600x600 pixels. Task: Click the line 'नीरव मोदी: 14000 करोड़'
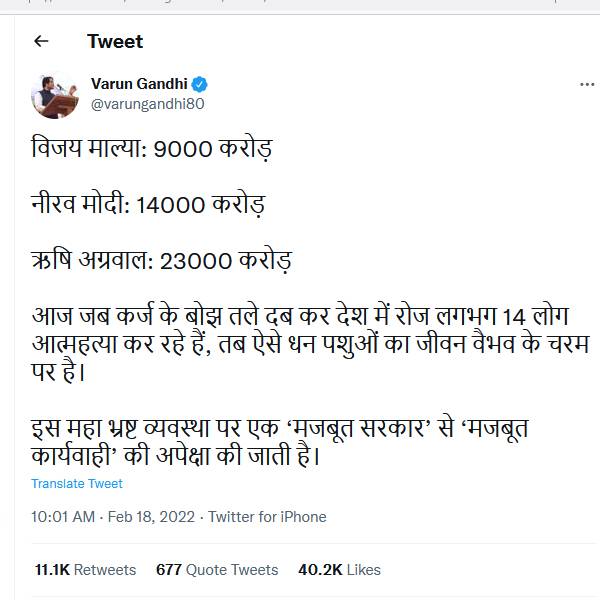[148, 207]
